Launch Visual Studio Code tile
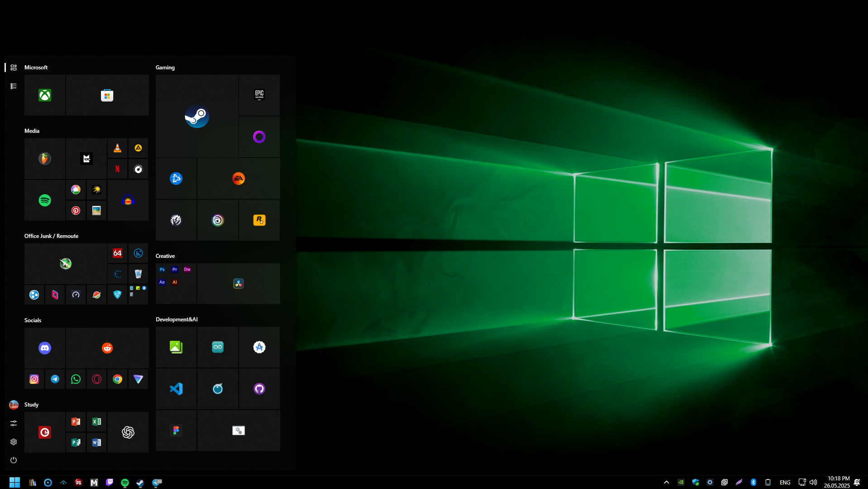 [176, 389]
